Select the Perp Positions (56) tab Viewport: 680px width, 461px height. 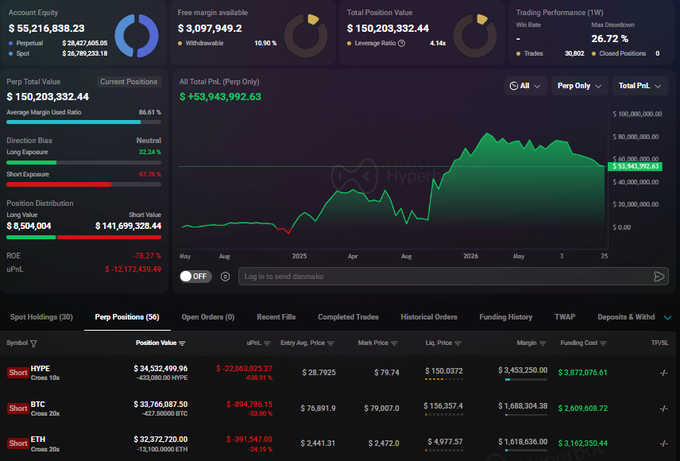tap(127, 317)
